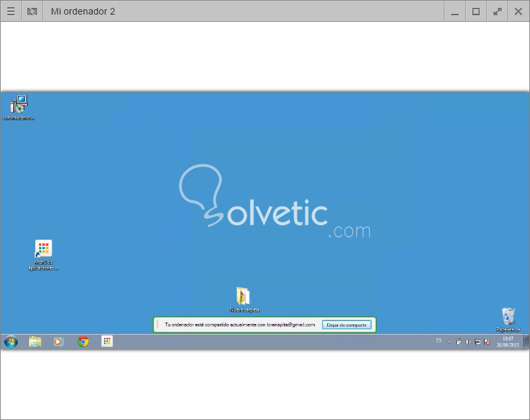The image size is (530, 420).
Task: Click the grip handle on the sharing bar
Action: 158,325
